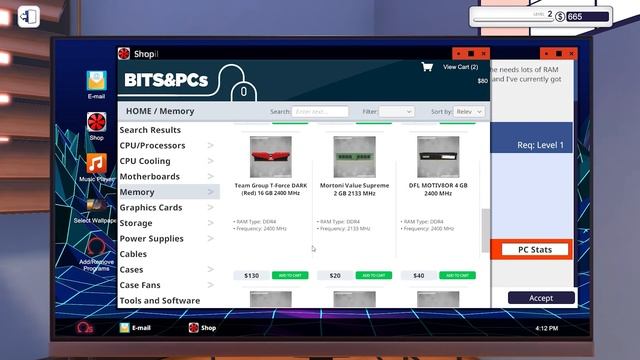Open the Filter dropdown
The width and height of the screenshot is (640, 360).
click(396, 111)
